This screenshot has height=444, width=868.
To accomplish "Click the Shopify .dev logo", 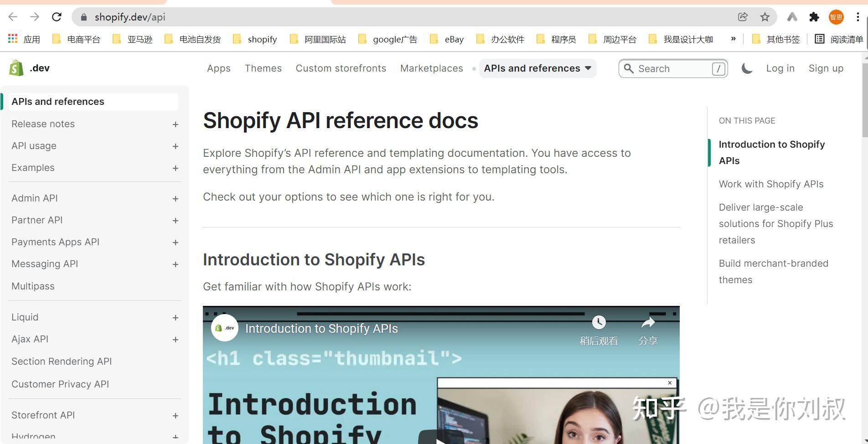I will pos(29,68).
